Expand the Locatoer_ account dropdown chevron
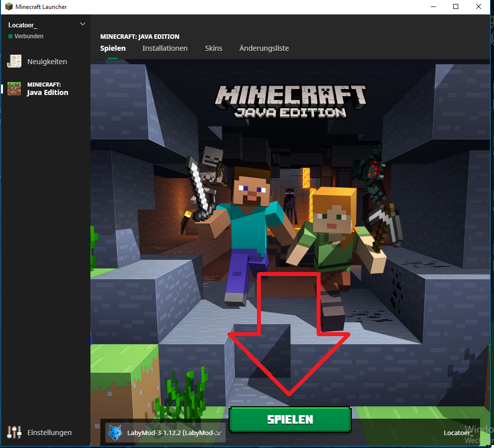Screen dimensions: 494x448 (x=82, y=24)
